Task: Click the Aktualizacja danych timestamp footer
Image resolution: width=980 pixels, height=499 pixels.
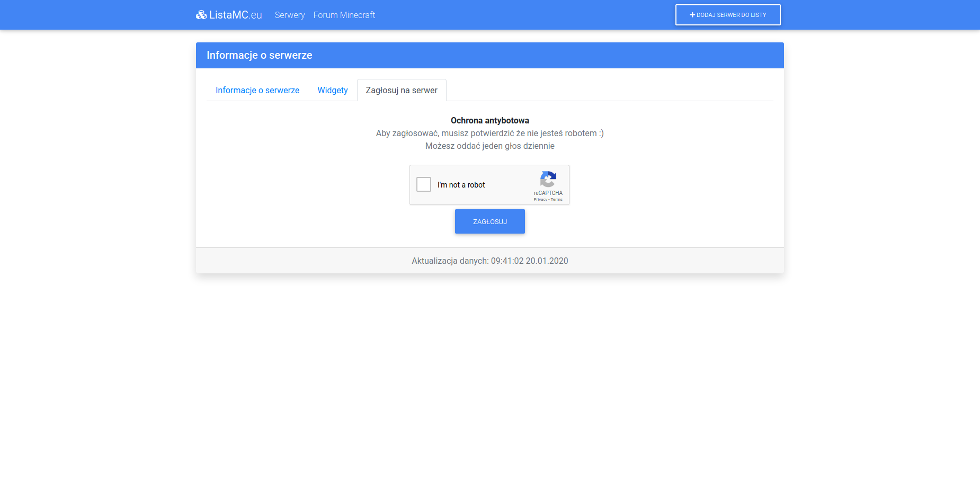Action: tap(489, 261)
